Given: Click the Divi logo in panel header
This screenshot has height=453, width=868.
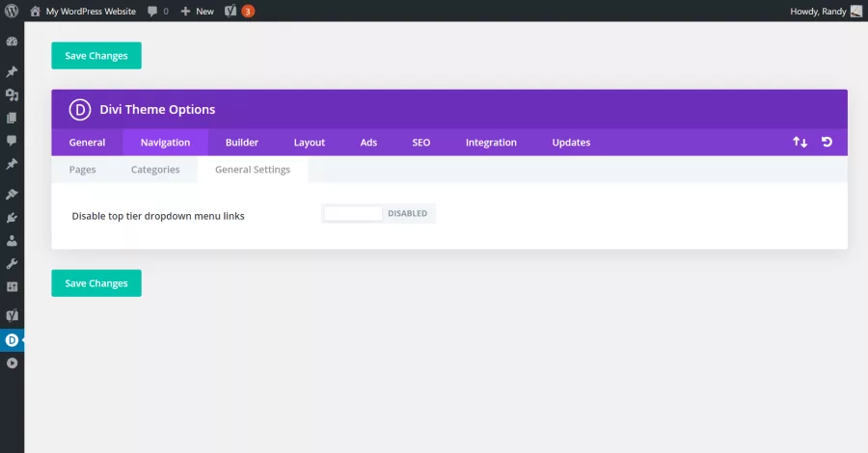Looking at the screenshot, I should pyautogui.click(x=80, y=110).
